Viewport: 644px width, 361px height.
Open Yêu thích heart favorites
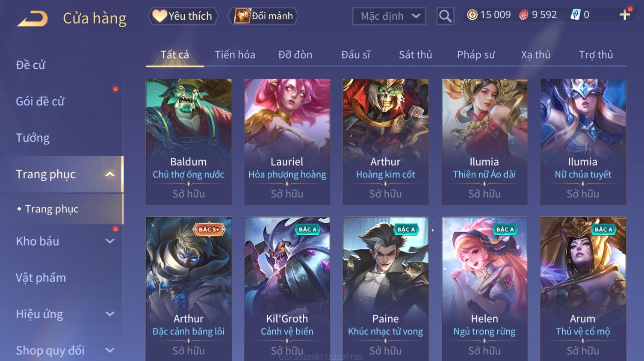click(183, 16)
